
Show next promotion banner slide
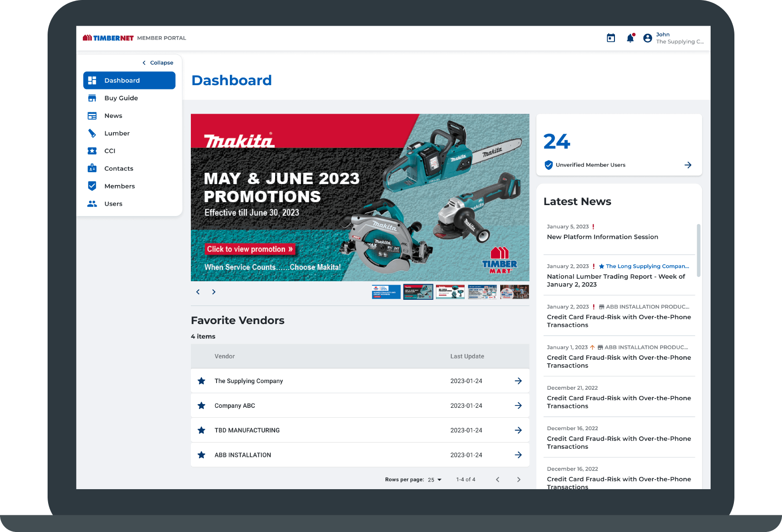click(x=214, y=292)
